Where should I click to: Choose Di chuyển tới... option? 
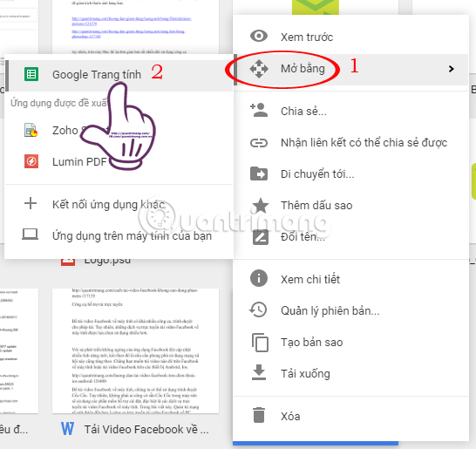coord(351,174)
